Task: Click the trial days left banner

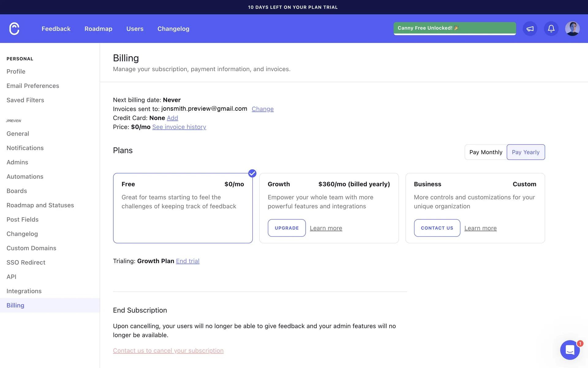Action: coord(293,7)
